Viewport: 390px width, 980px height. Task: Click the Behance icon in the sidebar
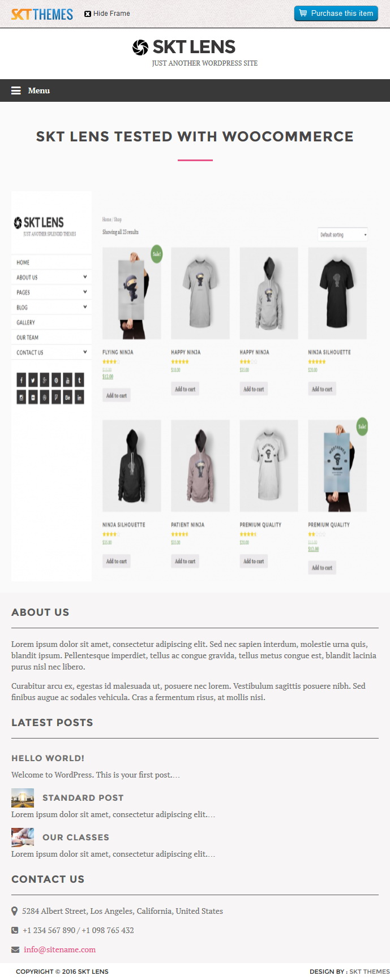67,398
